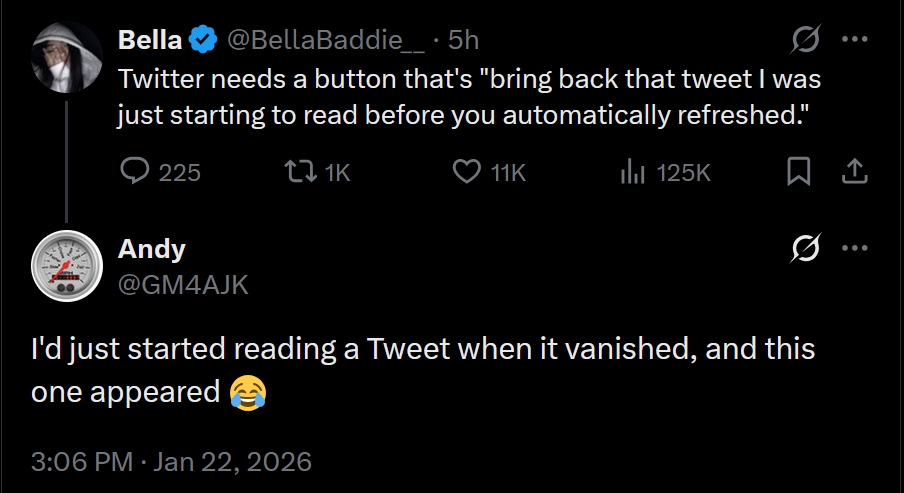This screenshot has height=493, width=904.
Task: Open the @GM4AJK handle link
Action: 183,284
